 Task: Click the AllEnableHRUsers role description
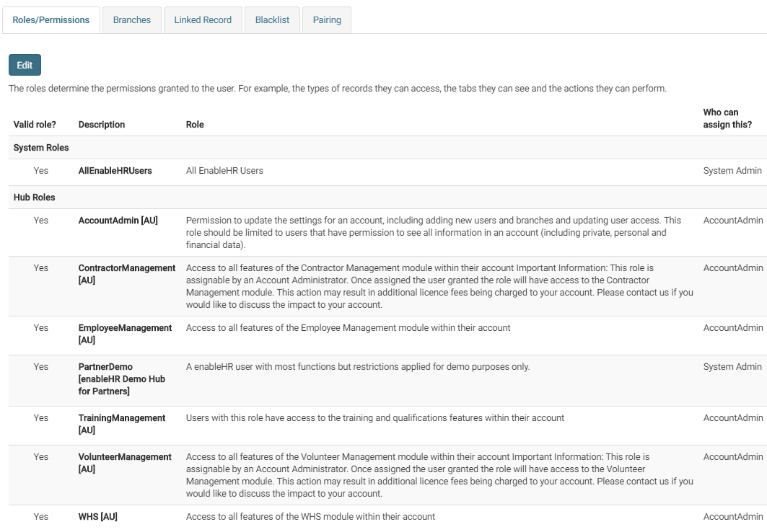[115, 171]
